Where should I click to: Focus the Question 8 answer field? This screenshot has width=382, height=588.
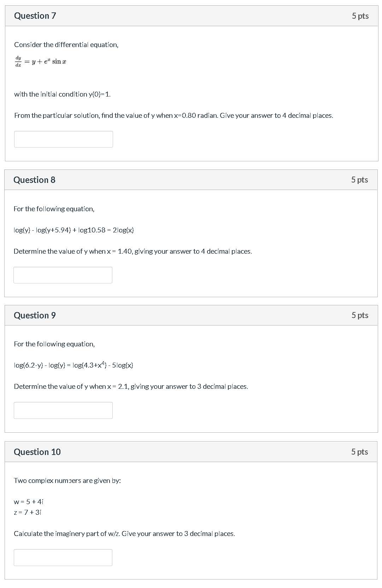coord(63,275)
